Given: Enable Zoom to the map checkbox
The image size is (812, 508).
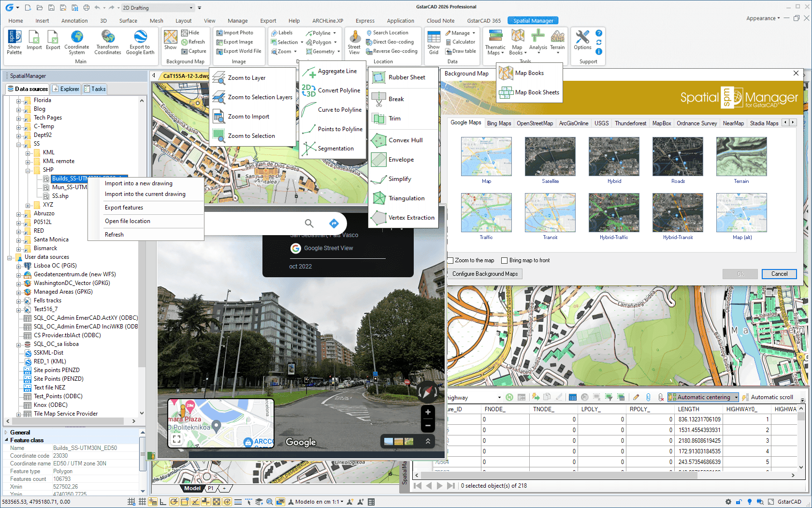Looking at the screenshot, I should (x=450, y=261).
